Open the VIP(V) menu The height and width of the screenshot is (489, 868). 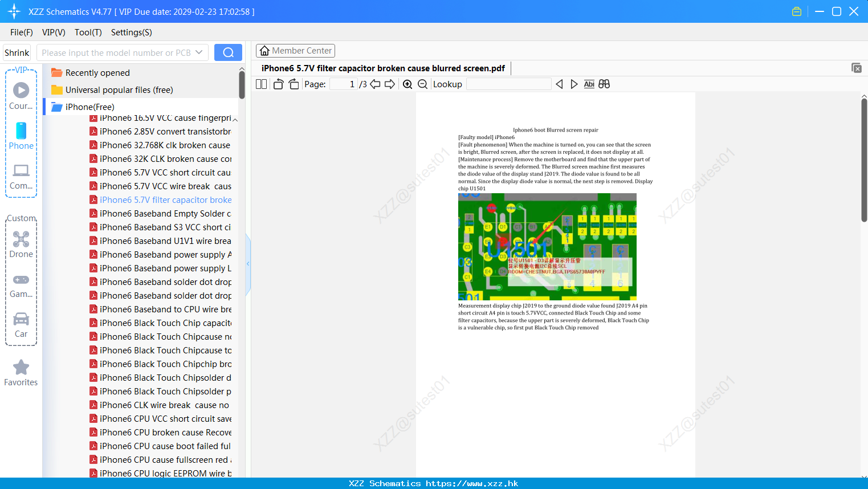coord(54,32)
